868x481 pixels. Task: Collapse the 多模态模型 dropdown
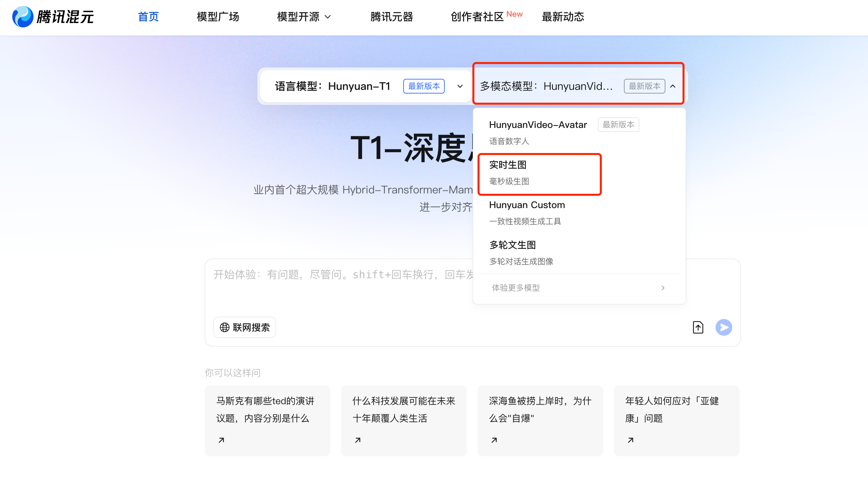pyautogui.click(x=672, y=86)
